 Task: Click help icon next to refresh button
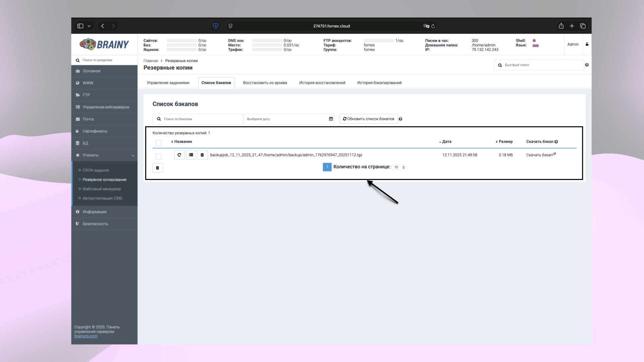pyautogui.click(x=400, y=119)
